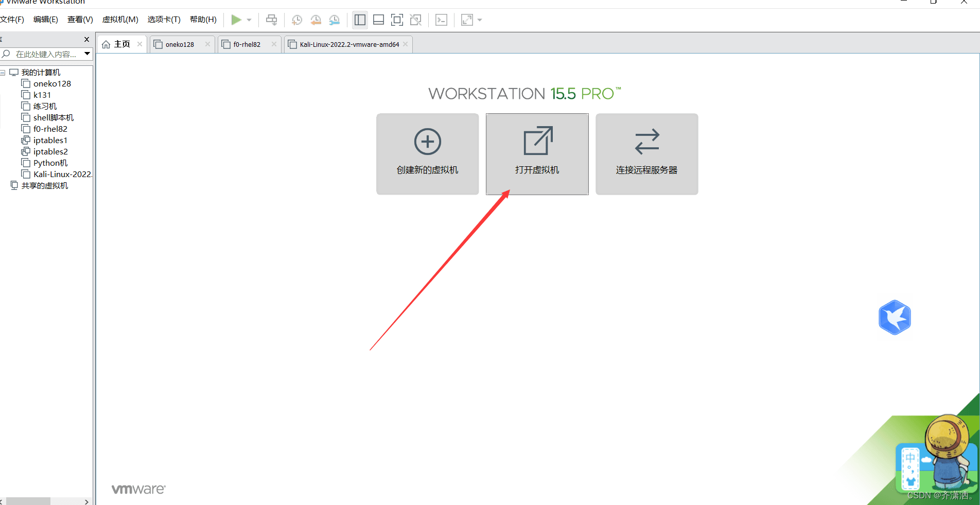Viewport: 980px width, 505px height.
Task: Open the 选项卡(T) menu
Action: (164, 20)
